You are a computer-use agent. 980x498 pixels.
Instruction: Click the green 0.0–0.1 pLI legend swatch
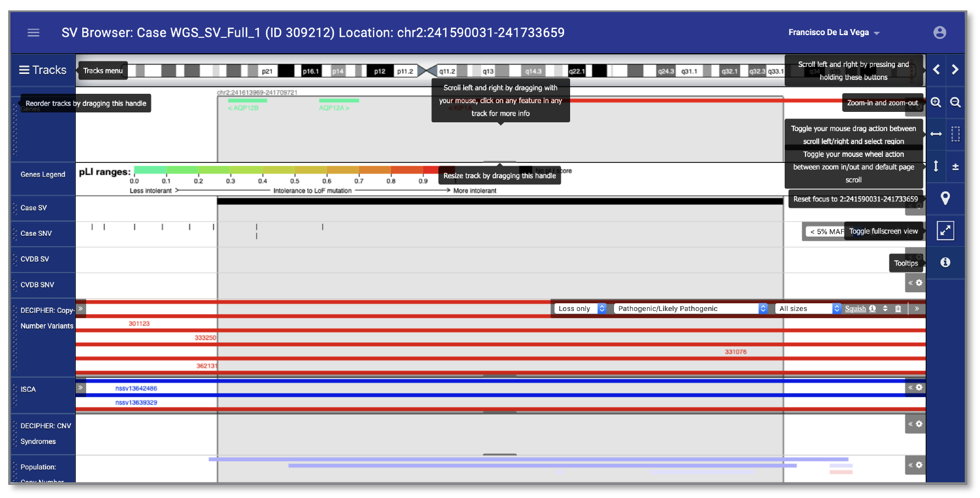pyautogui.click(x=150, y=170)
